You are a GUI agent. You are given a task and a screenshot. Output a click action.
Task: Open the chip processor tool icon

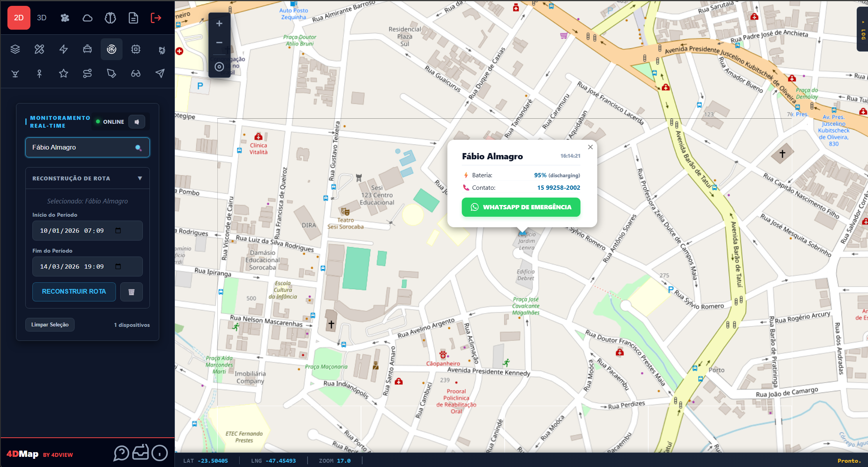coord(136,49)
